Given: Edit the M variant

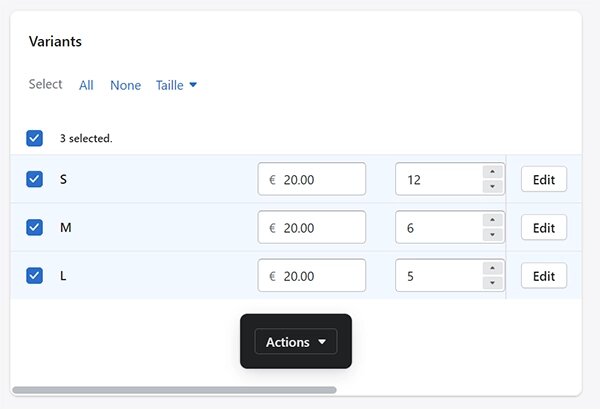Looking at the screenshot, I should (x=544, y=227).
